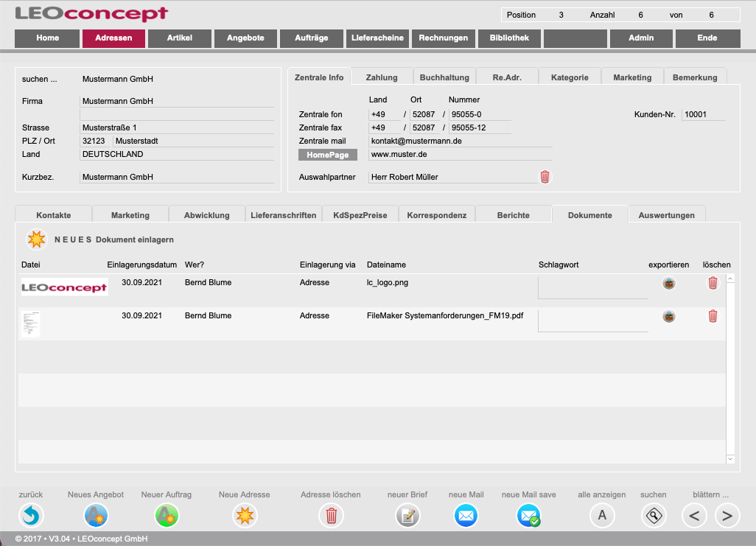Remove Auswahlpartner Herr Robert Müller via trash icon
The width and height of the screenshot is (756, 546).
(x=545, y=177)
